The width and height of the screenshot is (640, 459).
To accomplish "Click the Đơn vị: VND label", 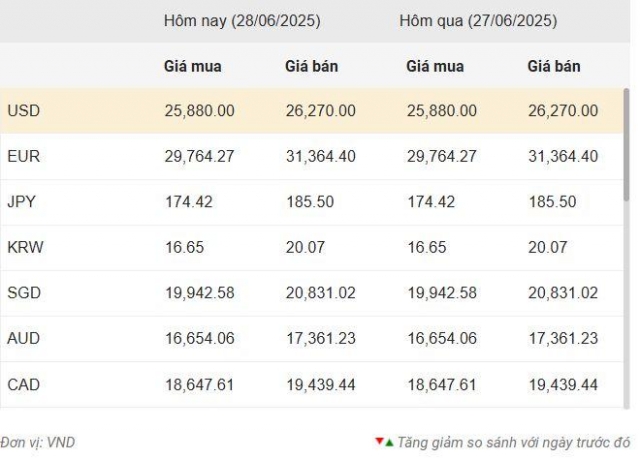I will 38,443.
